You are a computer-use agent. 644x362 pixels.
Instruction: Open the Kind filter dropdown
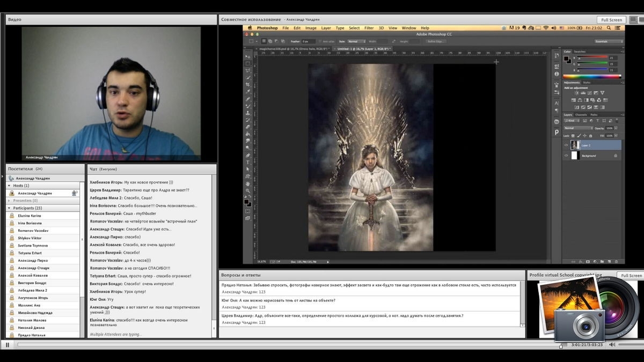click(x=572, y=121)
